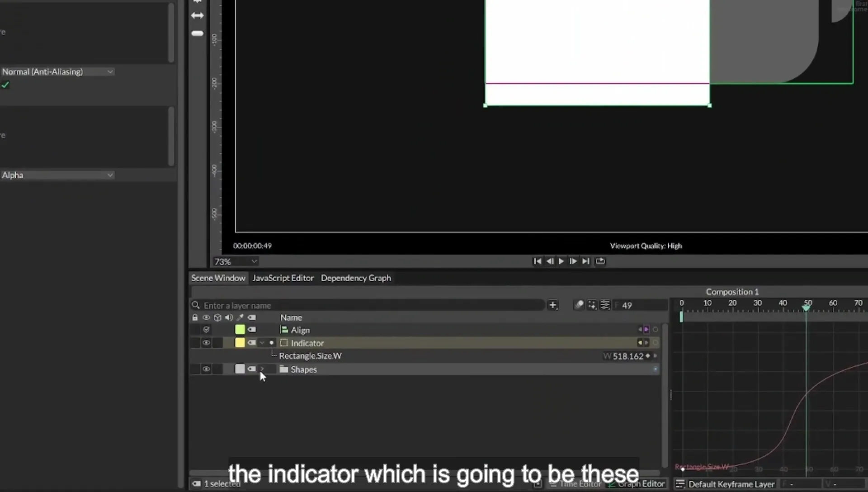The height and width of the screenshot is (492, 868).
Task: Toggle the loop playback icon
Action: 600,261
